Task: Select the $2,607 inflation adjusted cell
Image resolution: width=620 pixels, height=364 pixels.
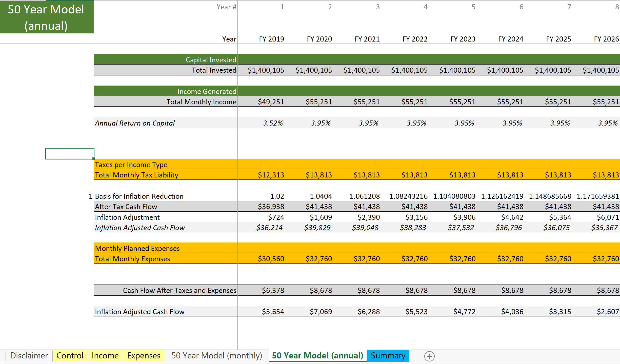Action: [608, 312]
